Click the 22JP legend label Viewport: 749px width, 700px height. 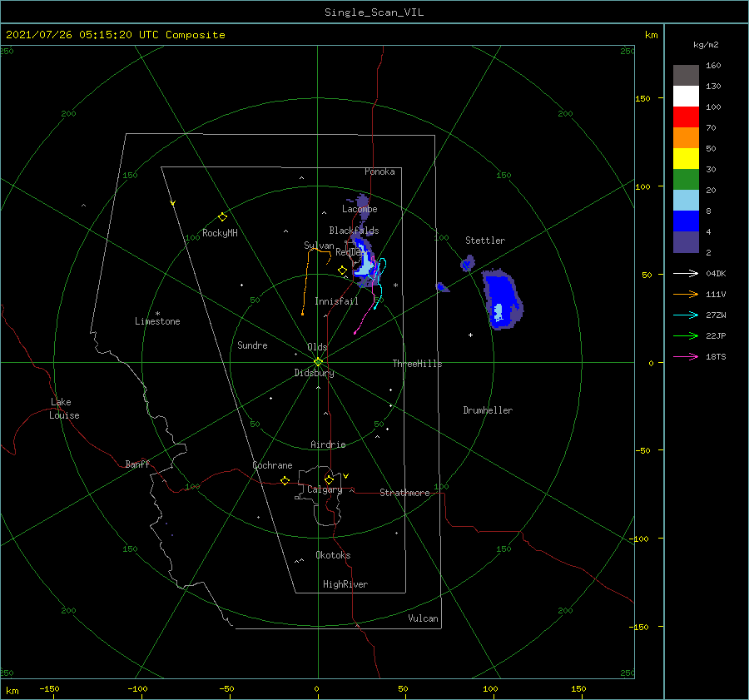point(716,336)
